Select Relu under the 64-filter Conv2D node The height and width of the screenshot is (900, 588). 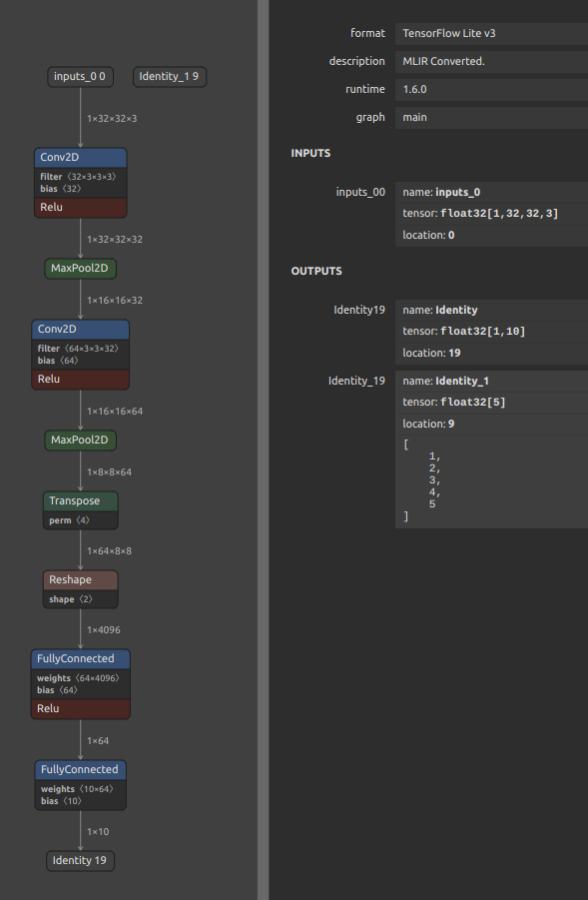click(80, 380)
